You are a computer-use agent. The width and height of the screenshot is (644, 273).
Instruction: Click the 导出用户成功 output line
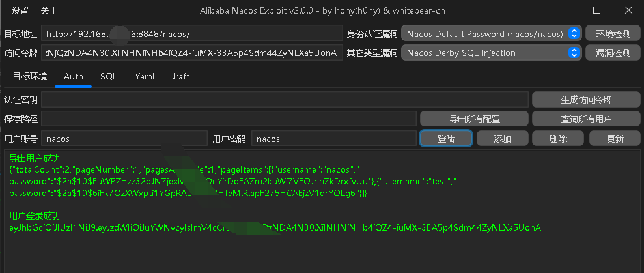pyautogui.click(x=35, y=158)
